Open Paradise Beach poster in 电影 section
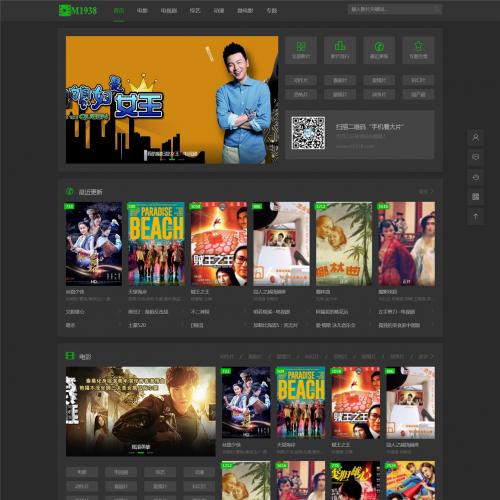This screenshot has height=500, width=500. point(301,403)
